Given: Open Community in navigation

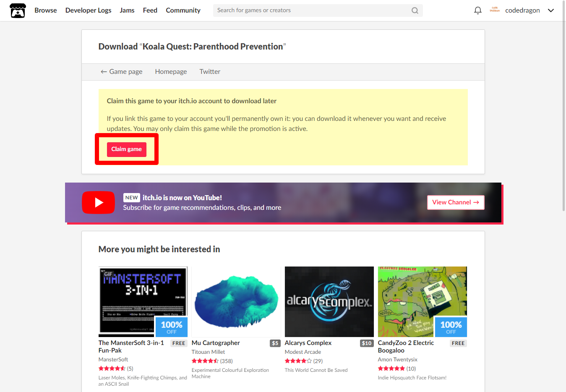Looking at the screenshot, I should (x=183, y=10).
